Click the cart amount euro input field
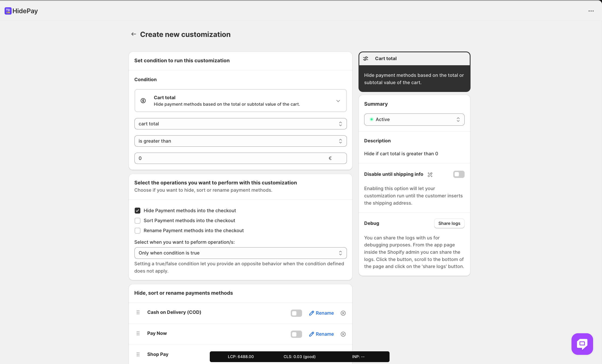 [232, 158]
